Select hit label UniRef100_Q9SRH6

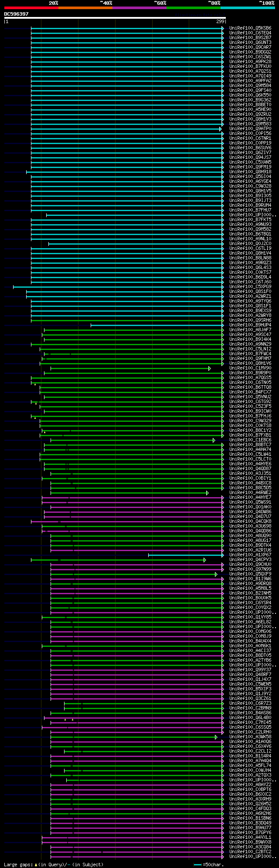point(250,320)
